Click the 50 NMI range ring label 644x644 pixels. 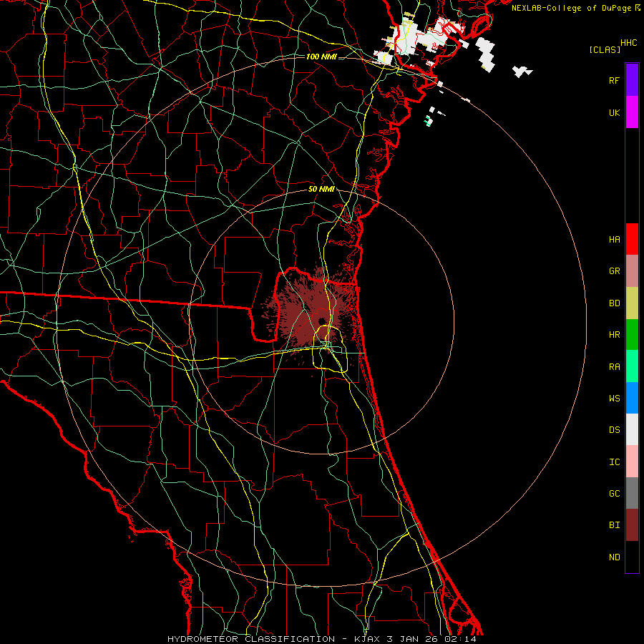pos(321,190)
